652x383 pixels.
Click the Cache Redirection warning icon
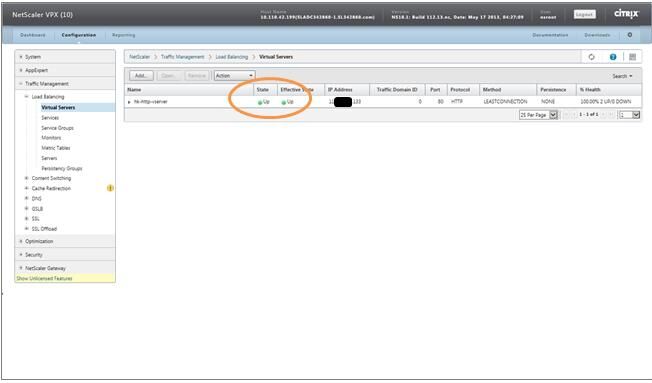pos(110,188)
